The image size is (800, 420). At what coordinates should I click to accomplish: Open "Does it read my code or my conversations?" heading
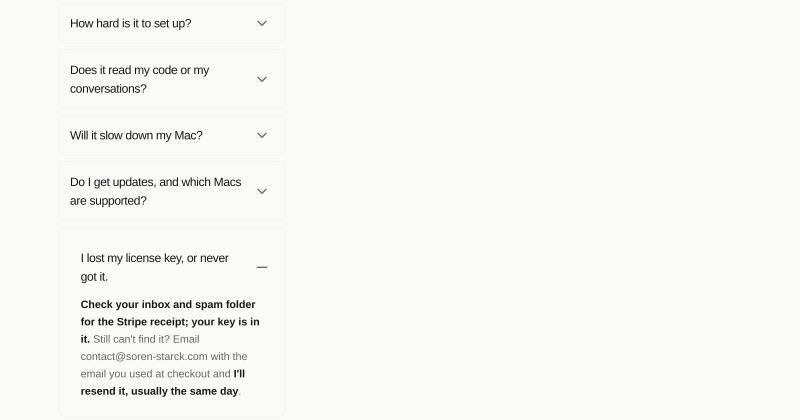139,79
